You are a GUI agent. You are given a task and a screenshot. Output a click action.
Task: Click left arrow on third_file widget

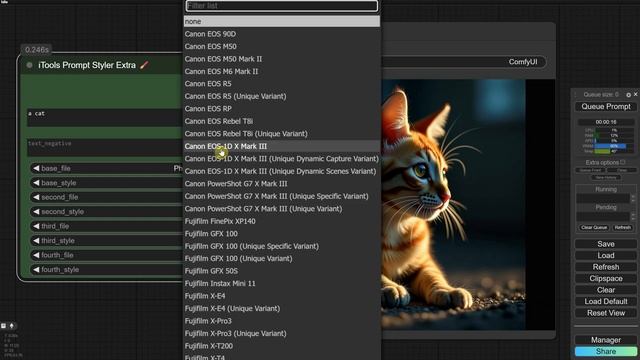[36, 226]
